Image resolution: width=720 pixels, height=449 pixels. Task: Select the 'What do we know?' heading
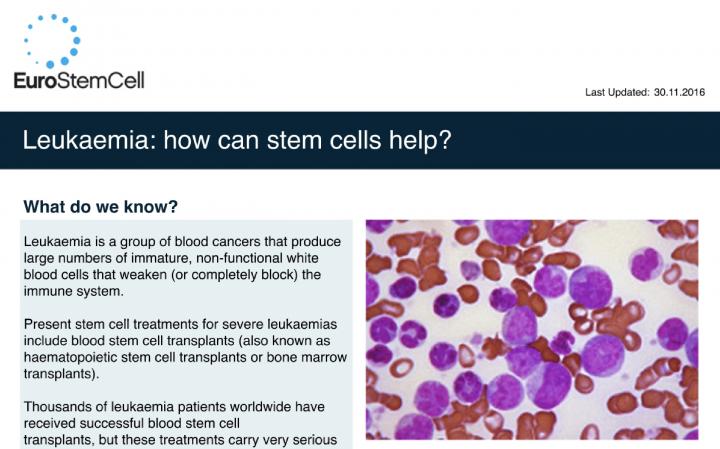tap(101, 207)
